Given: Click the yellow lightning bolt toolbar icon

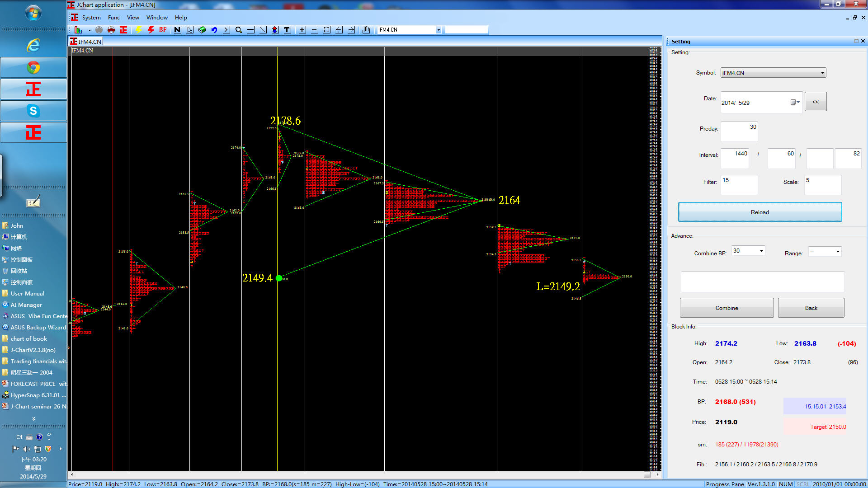Looking at the screenshot, I should click(138, 30).
